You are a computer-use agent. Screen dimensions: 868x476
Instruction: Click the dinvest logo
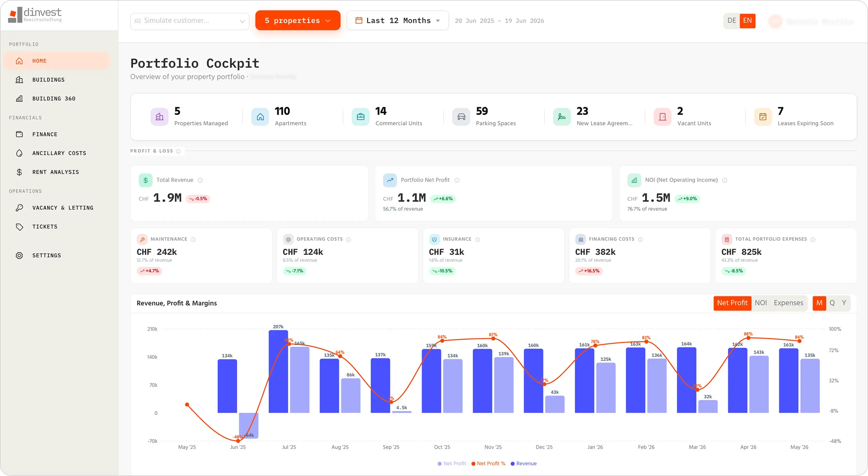35,15
